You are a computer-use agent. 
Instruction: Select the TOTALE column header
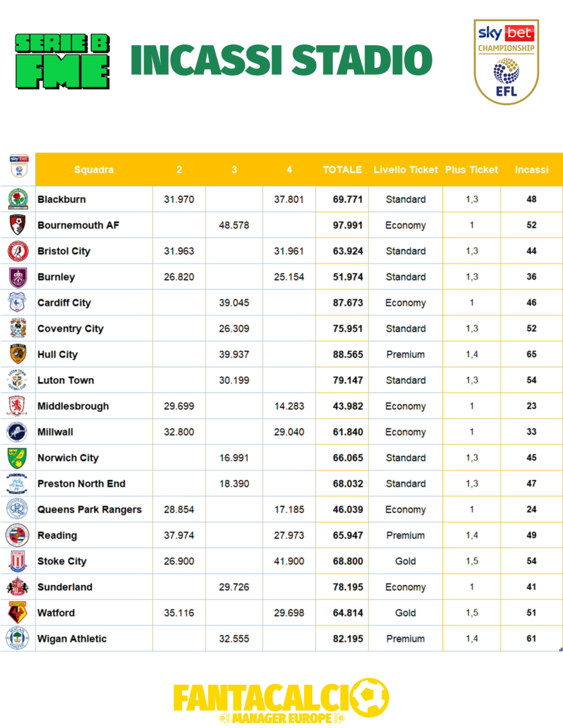click(x=342, y=170)
